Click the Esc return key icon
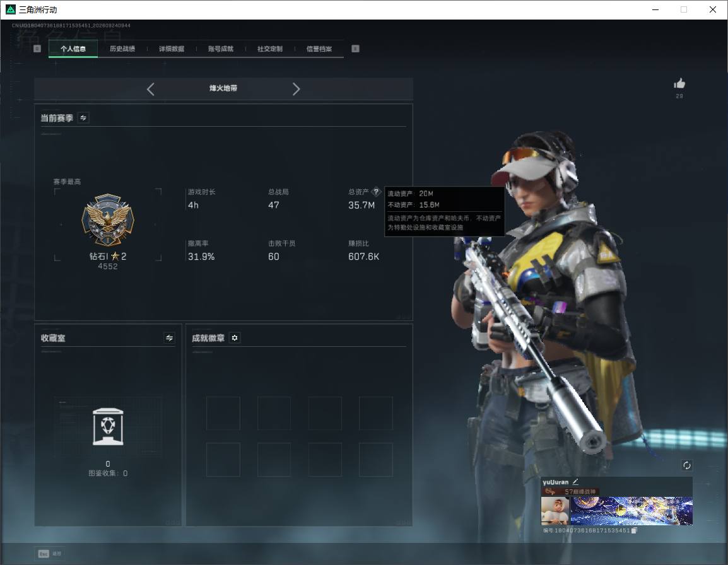This screenshot has width=728, height=565. click(x=44, y=554)
